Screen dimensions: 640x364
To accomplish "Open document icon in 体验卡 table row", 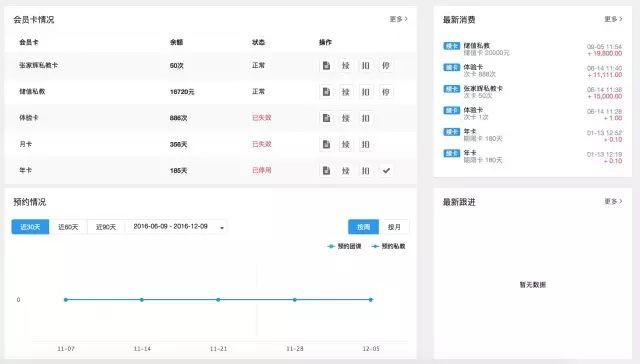I will pos(326,118).
